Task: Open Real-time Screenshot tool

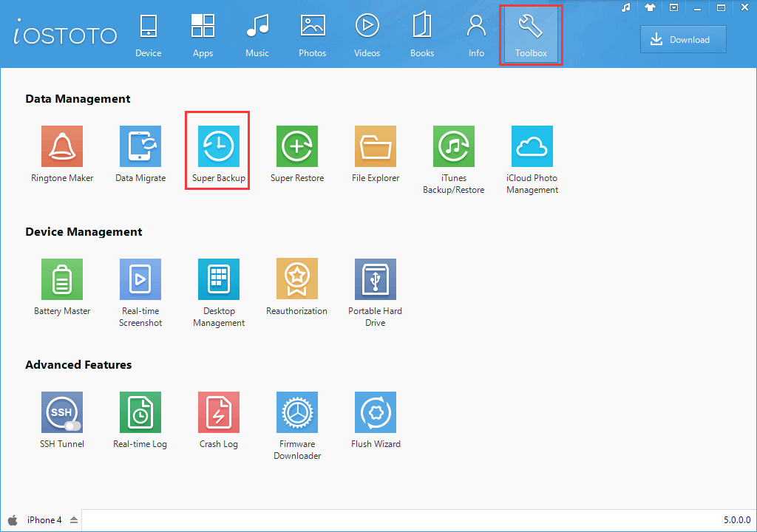Action: 140,279
